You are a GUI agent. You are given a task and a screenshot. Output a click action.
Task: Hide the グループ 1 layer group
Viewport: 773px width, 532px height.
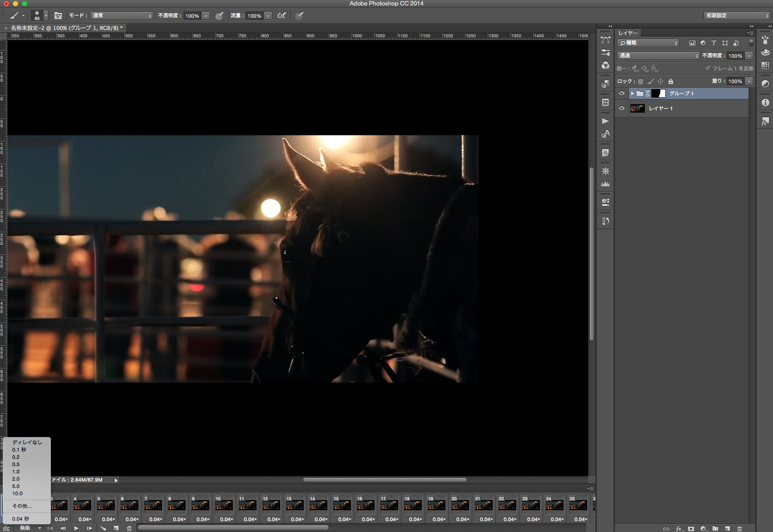pyautogui.click(x=622, y=94)
